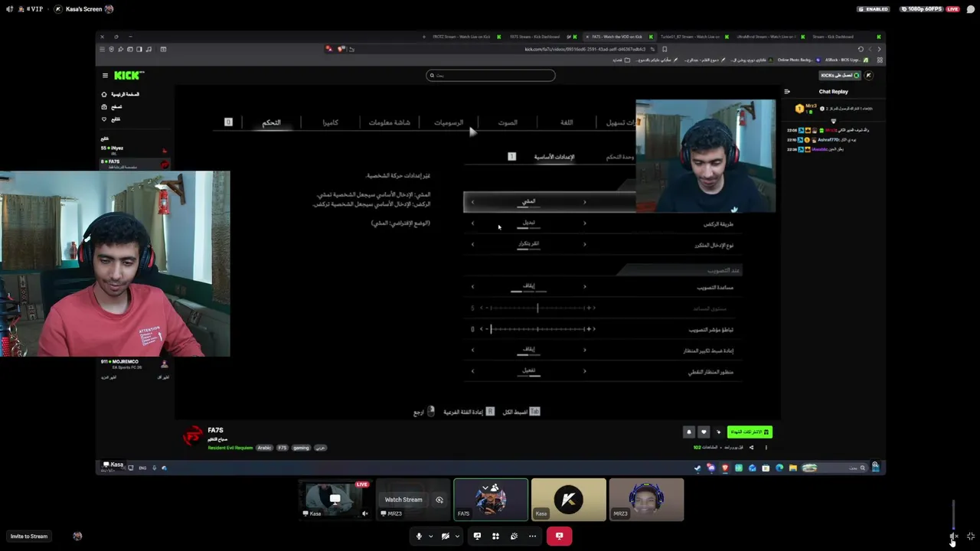Open the Kick hamburger menu icon
The height and width of the screenshot is (551, 980).
coord(105,76)
